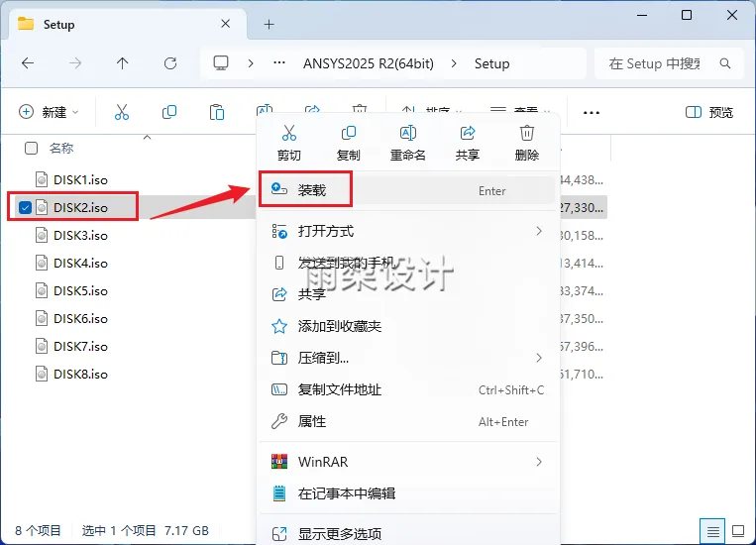The image size is (756, 545).
Task: Click the chevron after the This PC icon
Action: point(251,63)
